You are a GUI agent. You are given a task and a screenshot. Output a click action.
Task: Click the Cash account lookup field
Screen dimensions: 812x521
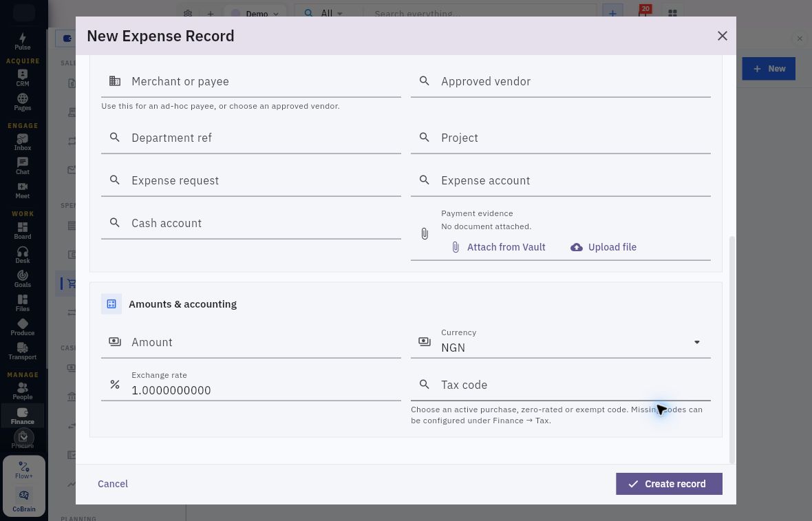tap(250, 223)
